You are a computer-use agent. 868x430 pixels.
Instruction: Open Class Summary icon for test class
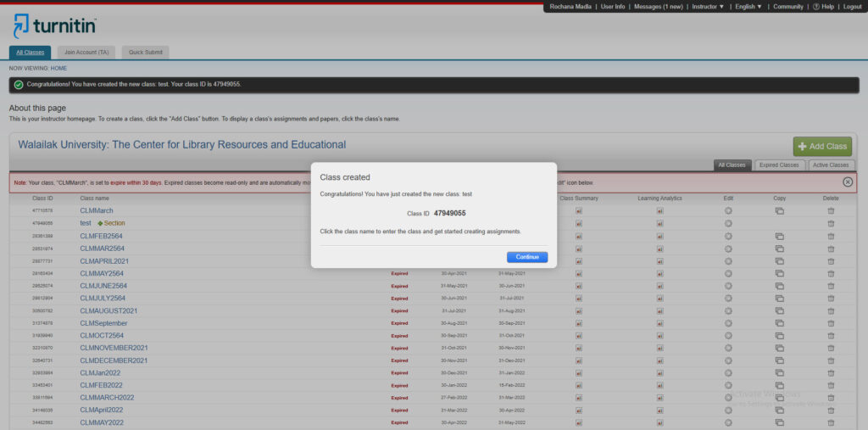click(578, 223)
